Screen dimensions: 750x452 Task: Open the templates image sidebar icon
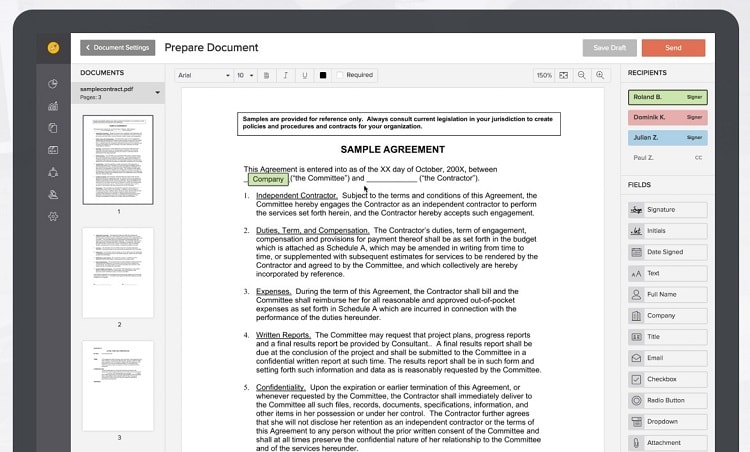[53, 150]
